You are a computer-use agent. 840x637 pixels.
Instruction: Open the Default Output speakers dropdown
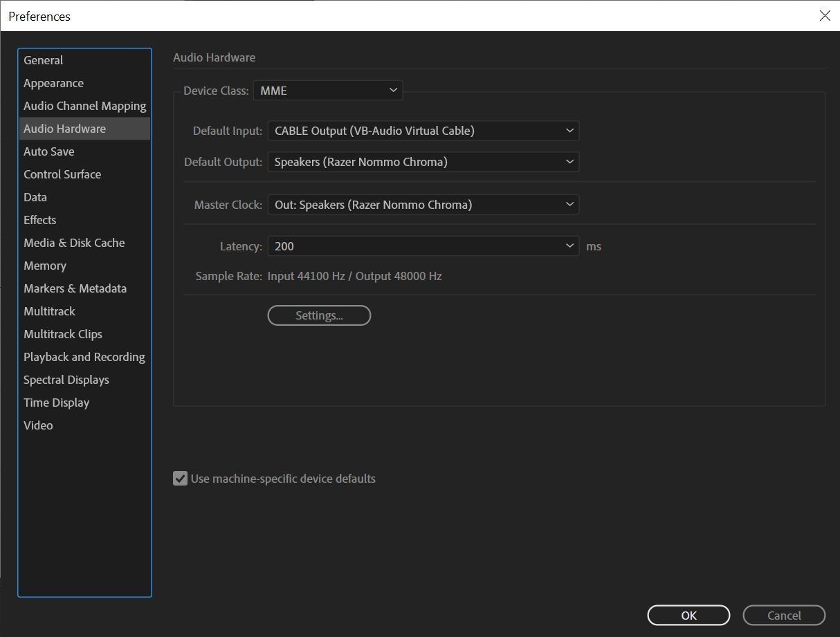(423, 162)
